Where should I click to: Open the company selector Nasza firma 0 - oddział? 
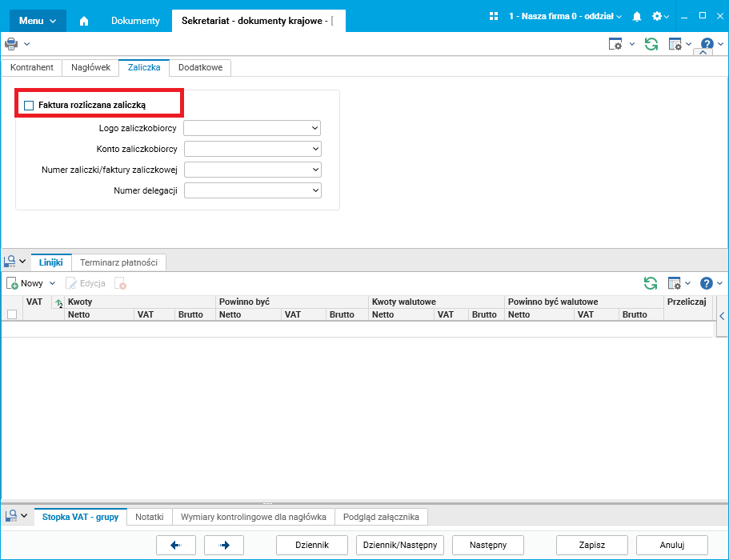[x=565, y=16]
